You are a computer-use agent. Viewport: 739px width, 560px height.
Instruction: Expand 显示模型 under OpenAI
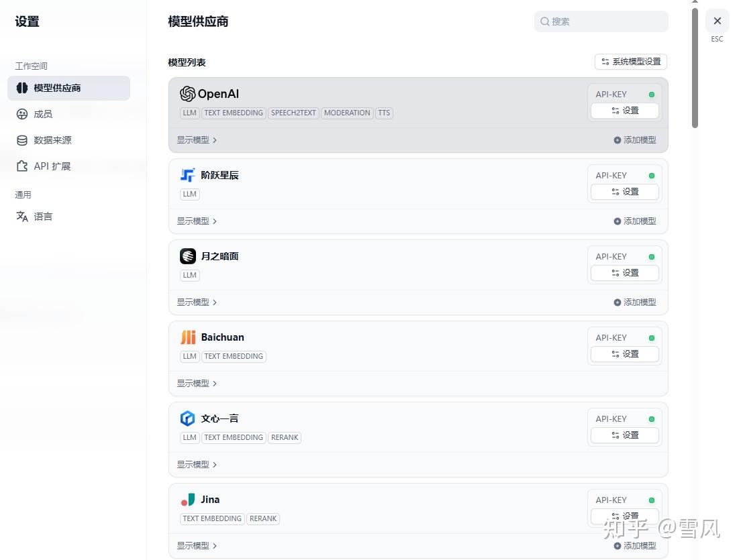[197, 140]
